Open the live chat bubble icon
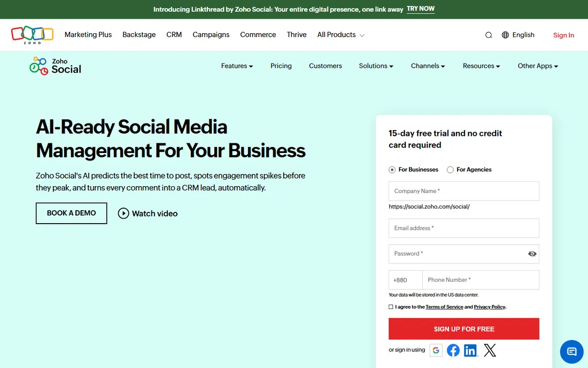588x368 pixels. tap(571, 352)
